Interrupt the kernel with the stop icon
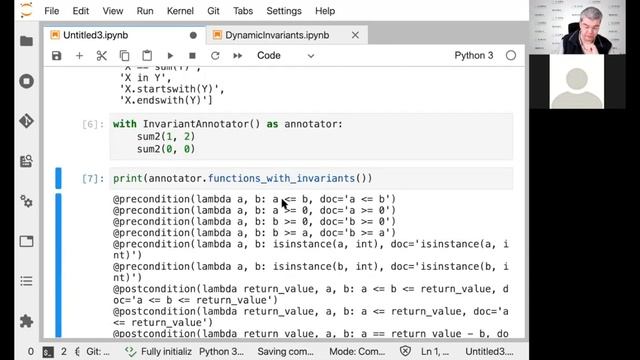The image size is (640, 360). click(192, 56)
